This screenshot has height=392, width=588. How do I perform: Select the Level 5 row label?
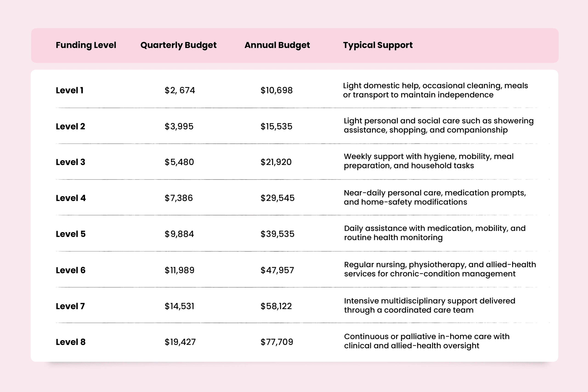[x=71, y=234]
